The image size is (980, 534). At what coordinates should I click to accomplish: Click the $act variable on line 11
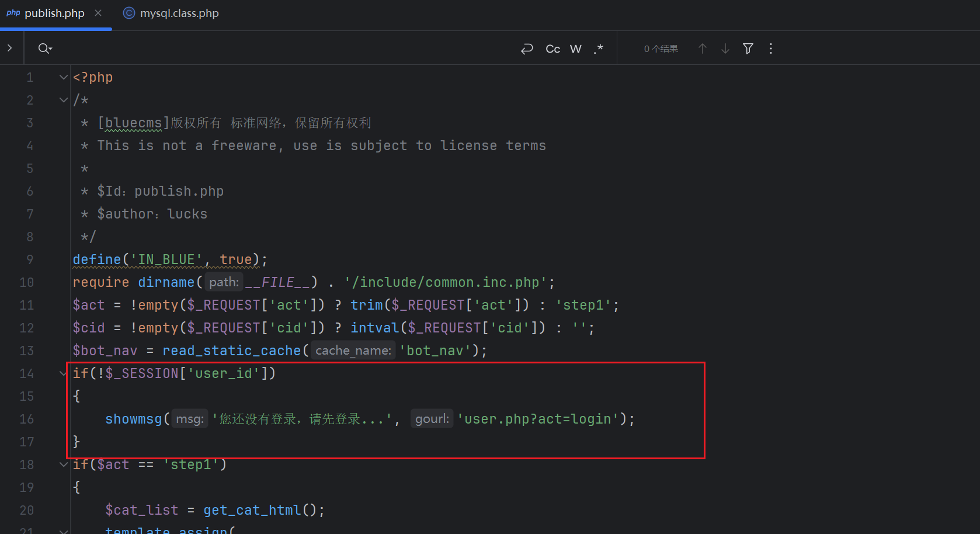click(x=89, y=305)
